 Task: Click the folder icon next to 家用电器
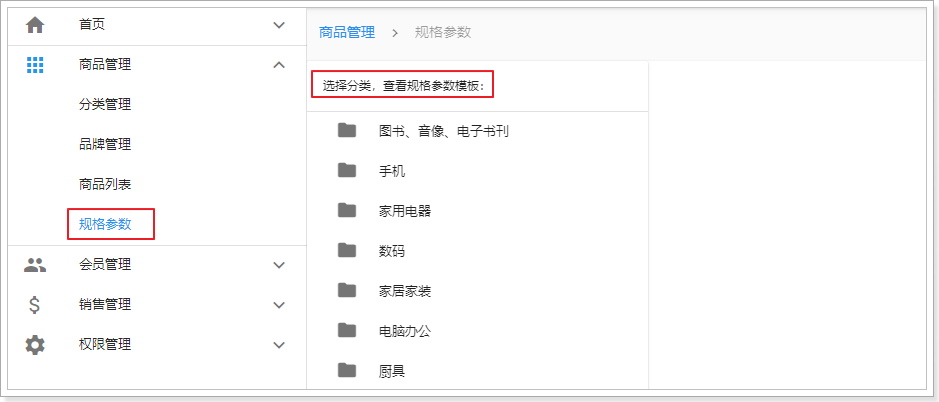[347, 210]
